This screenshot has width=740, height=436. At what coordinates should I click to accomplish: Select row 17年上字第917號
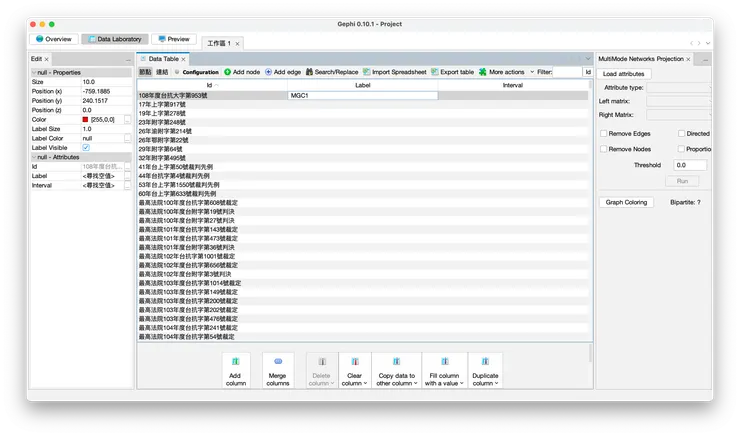(362, 104)
